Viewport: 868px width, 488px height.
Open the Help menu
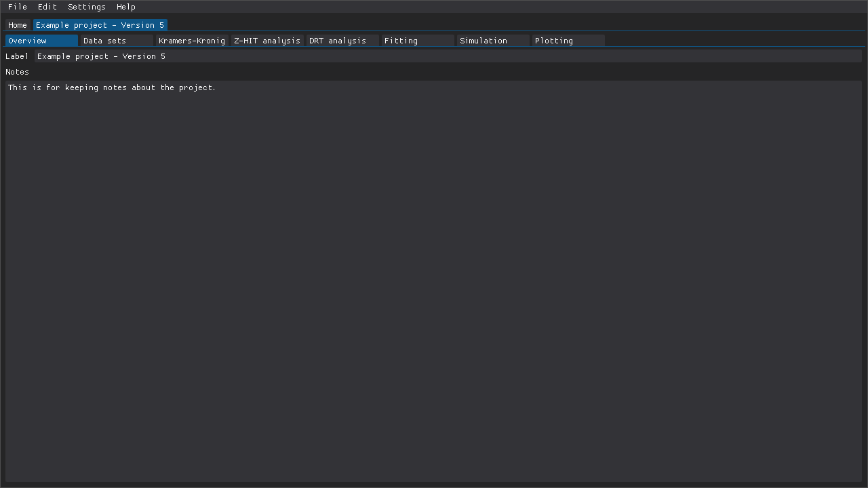[x=126, y=7]
